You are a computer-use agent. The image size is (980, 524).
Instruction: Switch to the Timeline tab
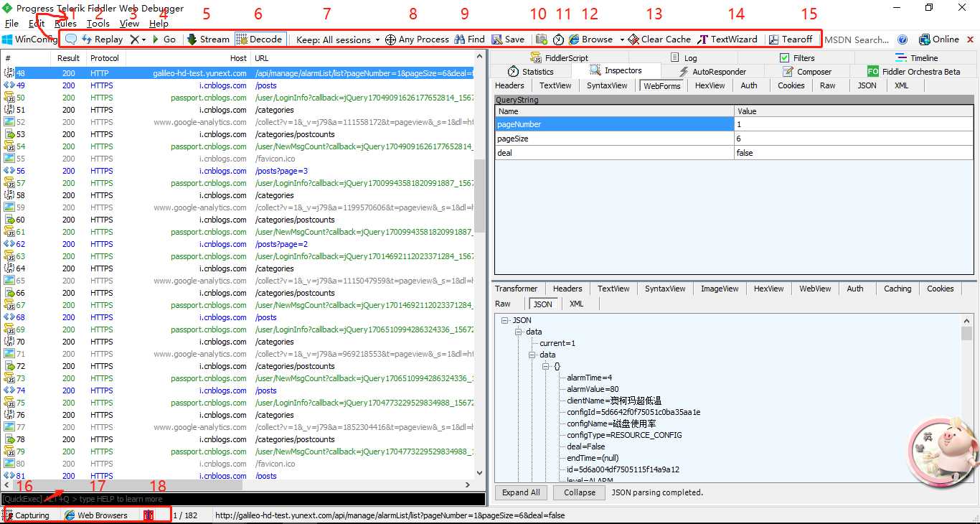point(917,58)
